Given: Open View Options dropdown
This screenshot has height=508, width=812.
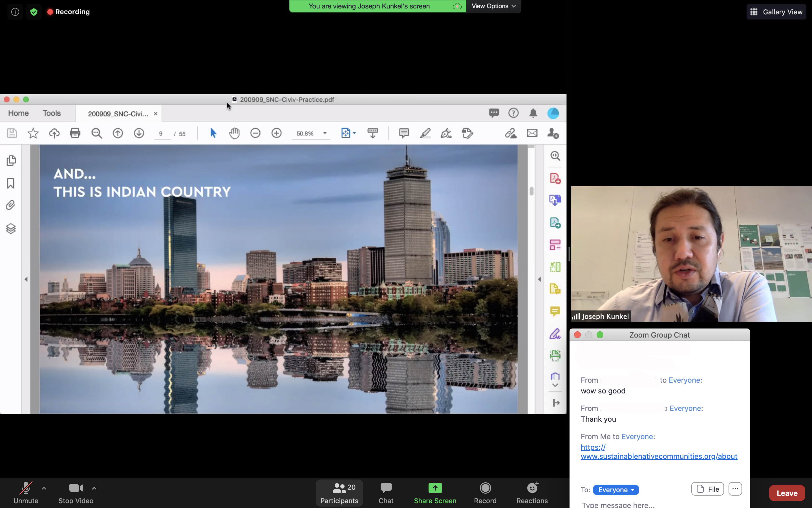Looking at the screenshot, I should (493, 6).
